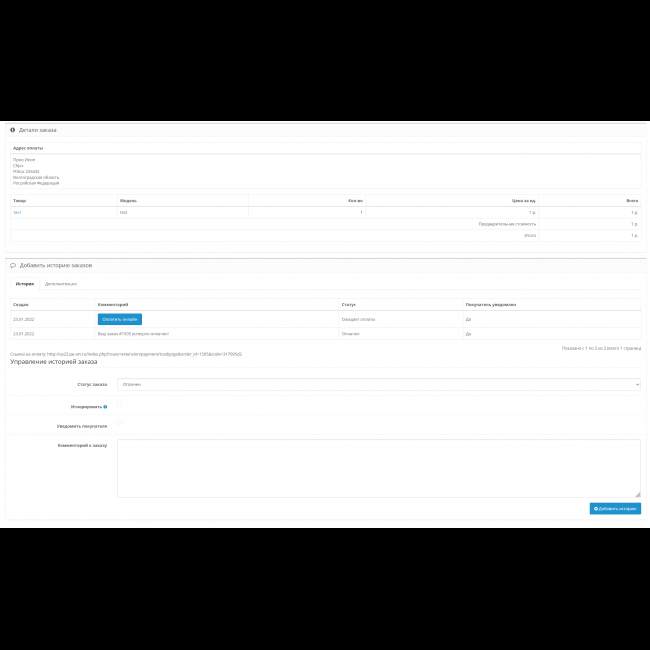Viewport: 650px width, 650px height.
Task: Open the Дополнительно tab
Action: 60,284
